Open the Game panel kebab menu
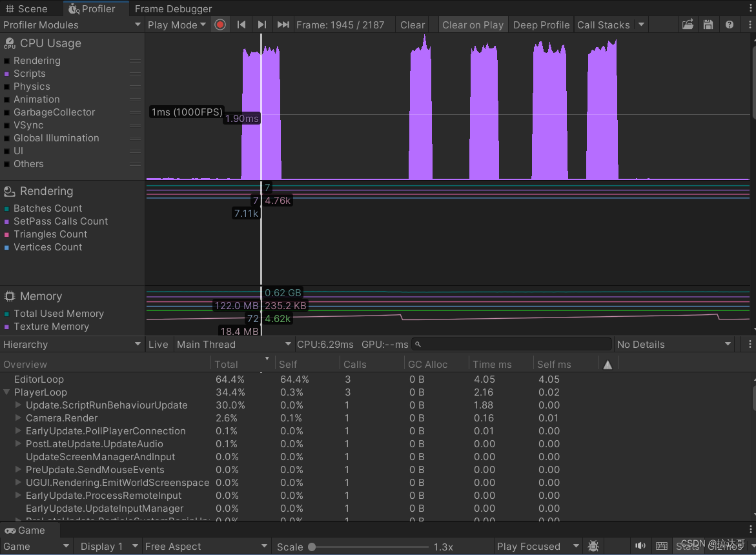The height and width of the screenshot is (555, 756). (750, 529)
